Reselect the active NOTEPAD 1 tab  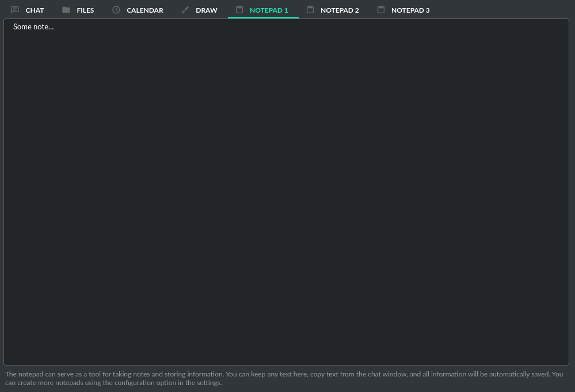[268, 10]
